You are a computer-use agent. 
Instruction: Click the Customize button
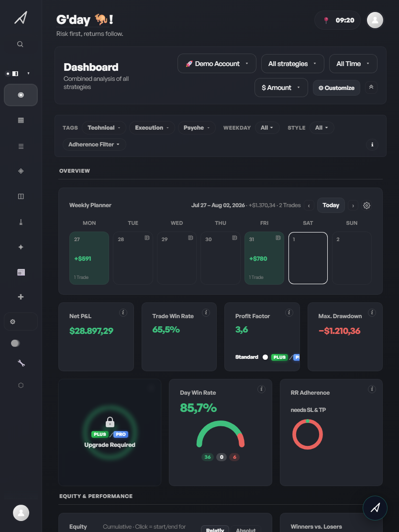click(336, 88)
